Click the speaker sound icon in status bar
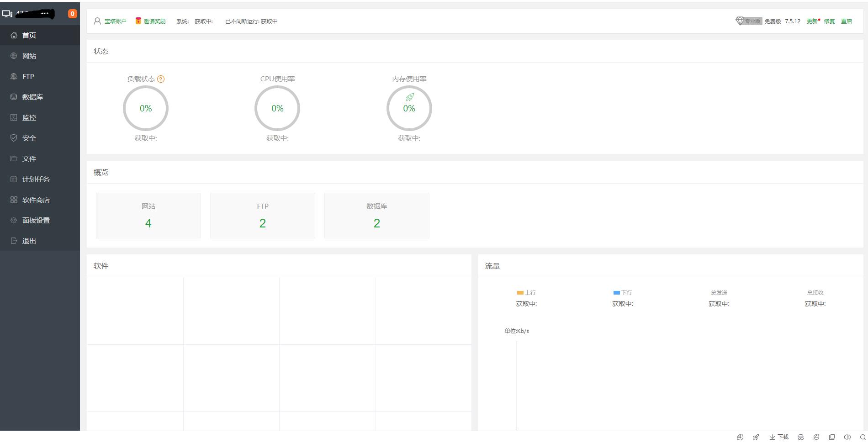This screenshot has height=443, width=868. coord(847,437)
